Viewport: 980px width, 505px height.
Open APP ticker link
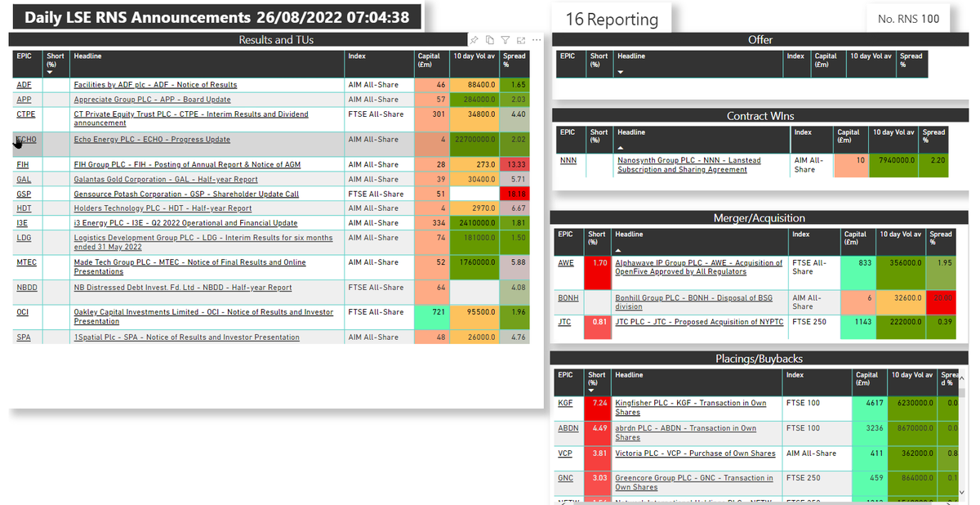point(24,100)
